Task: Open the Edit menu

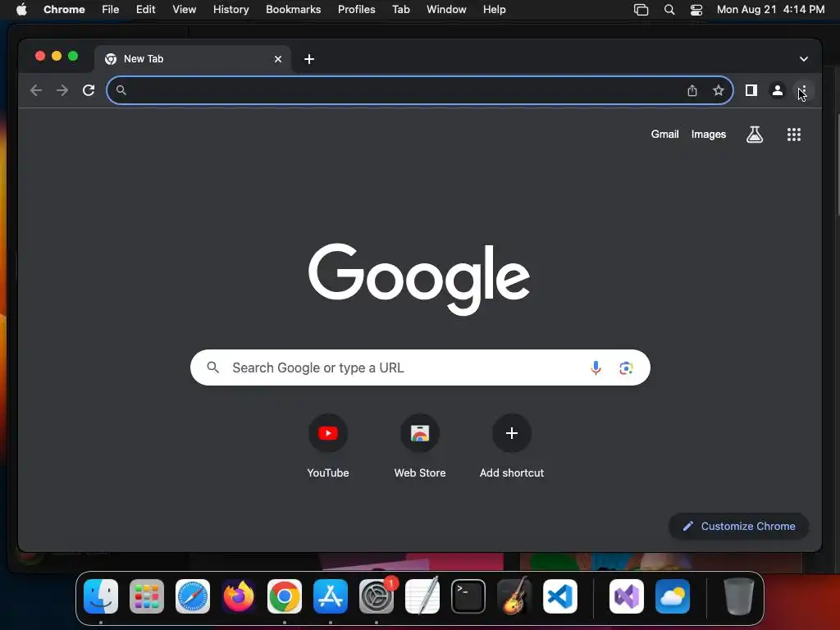Action: tap(145, 10)
